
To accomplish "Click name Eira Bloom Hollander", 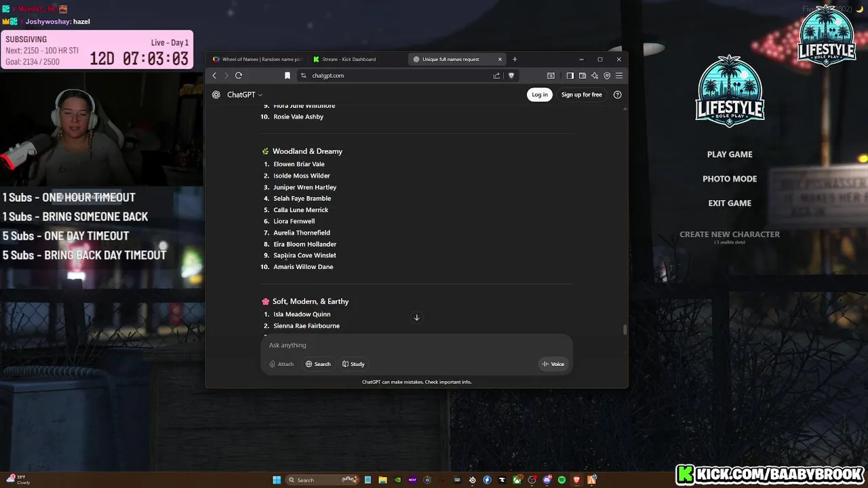I will pos(305,244).
